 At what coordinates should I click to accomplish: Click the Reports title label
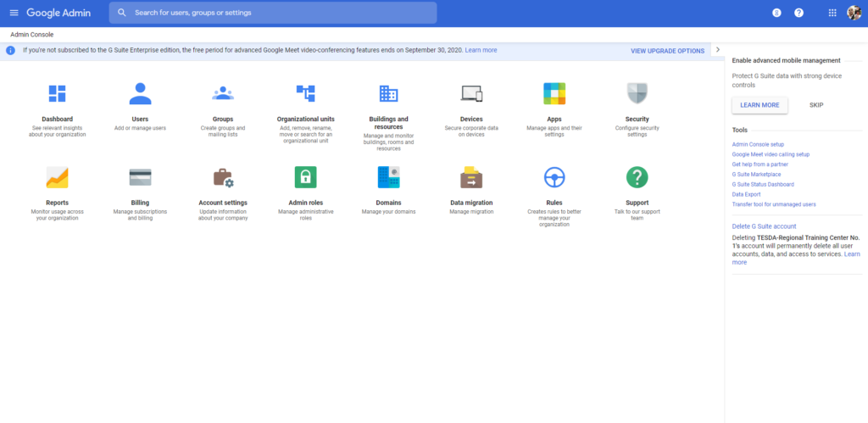click(57, 203)
